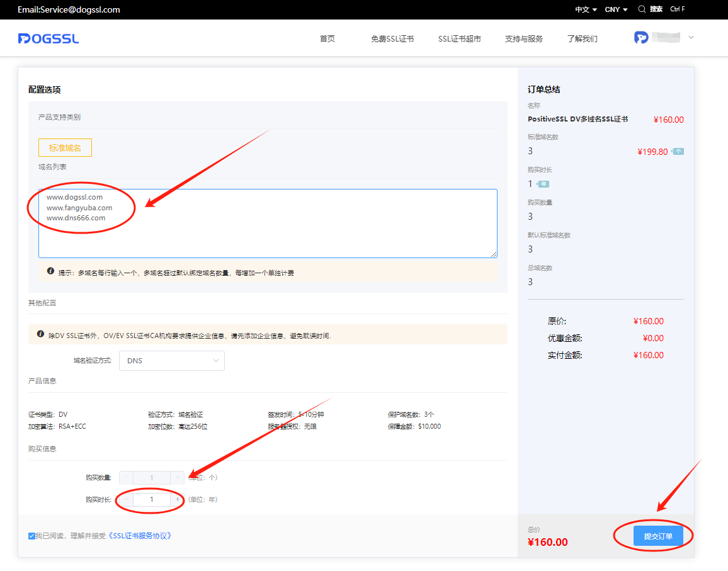Open the CNY currency dropdown
Viewport: 728px width, 571px height.
click(616, 9)
